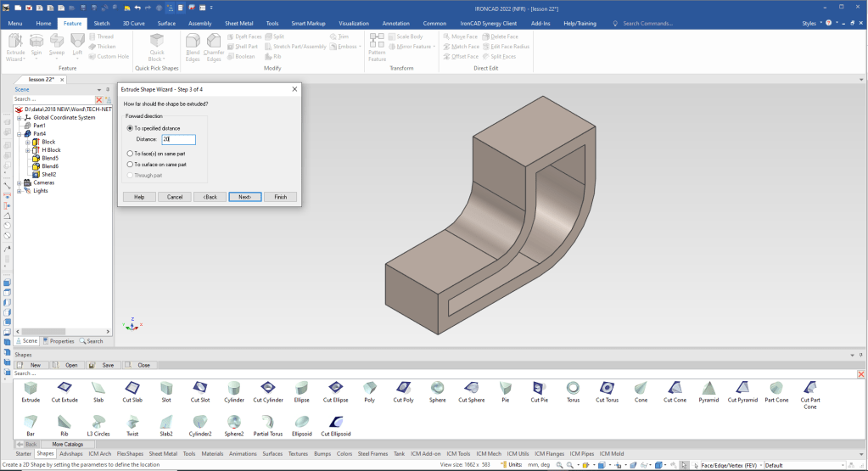
Task: Select the Partial Torus shape
Action: coord(266,422)
